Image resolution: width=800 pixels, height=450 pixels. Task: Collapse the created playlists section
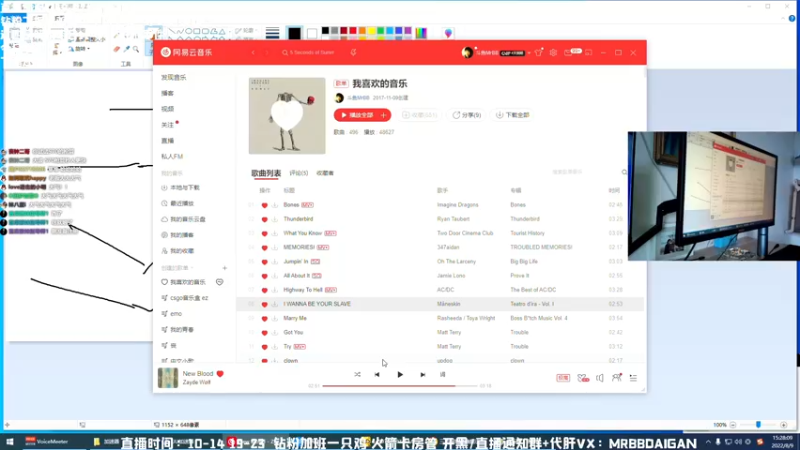pos(177,268)
